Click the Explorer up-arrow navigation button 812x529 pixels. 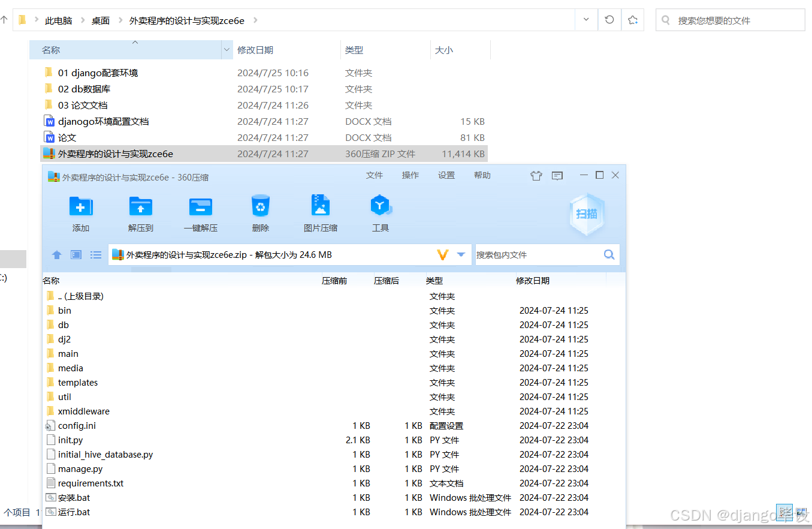(x=4, y=20)
